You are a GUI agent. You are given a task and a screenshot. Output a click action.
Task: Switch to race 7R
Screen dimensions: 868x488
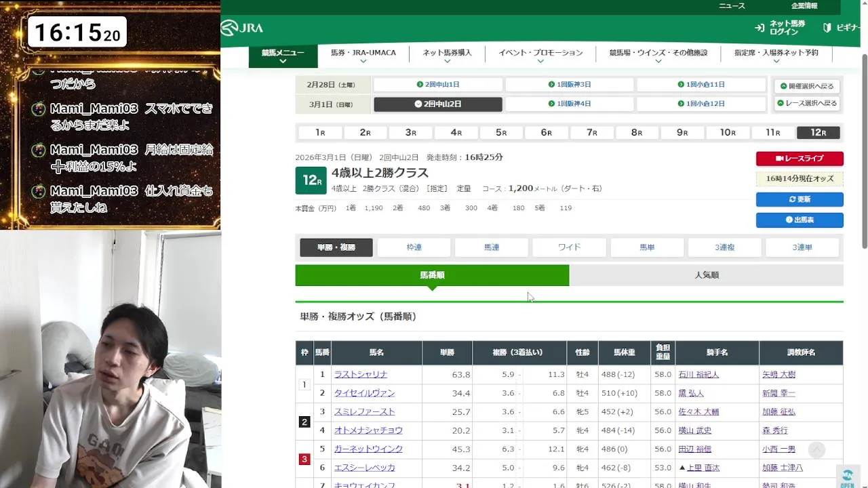tap(592, 133)
